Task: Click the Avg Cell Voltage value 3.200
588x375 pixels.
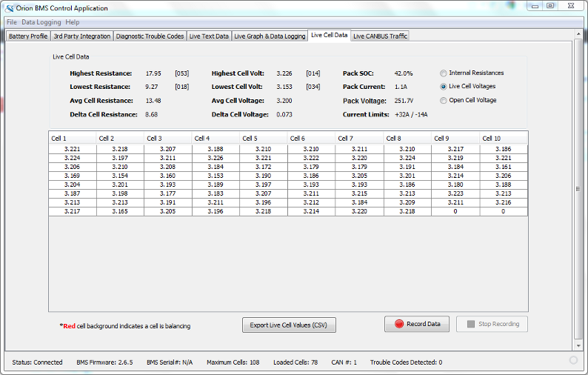Action: [x=284, y=101]
